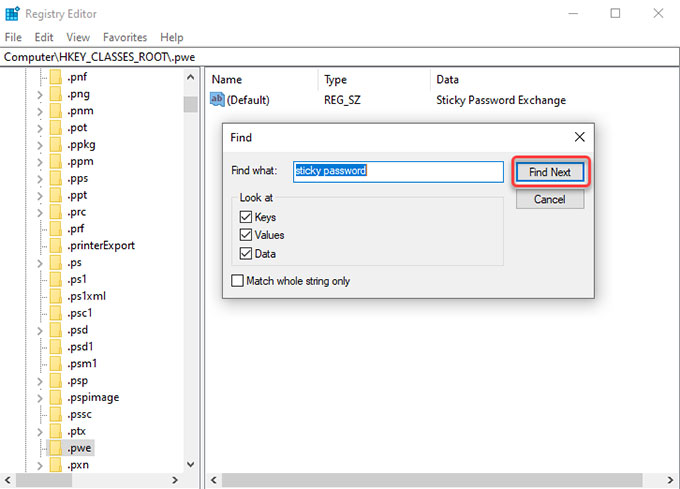Click the Find what text field
680x489 pixels.
tap(398, 171)
